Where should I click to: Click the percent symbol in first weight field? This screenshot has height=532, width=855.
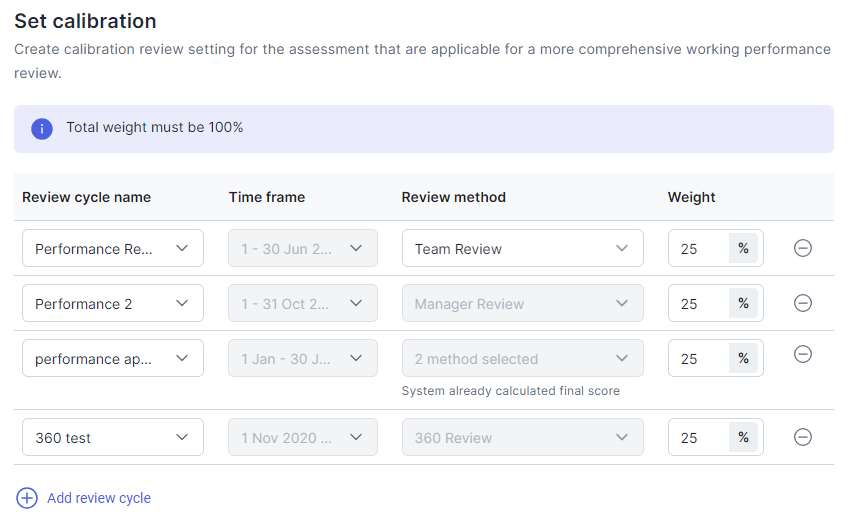[743, 249]
